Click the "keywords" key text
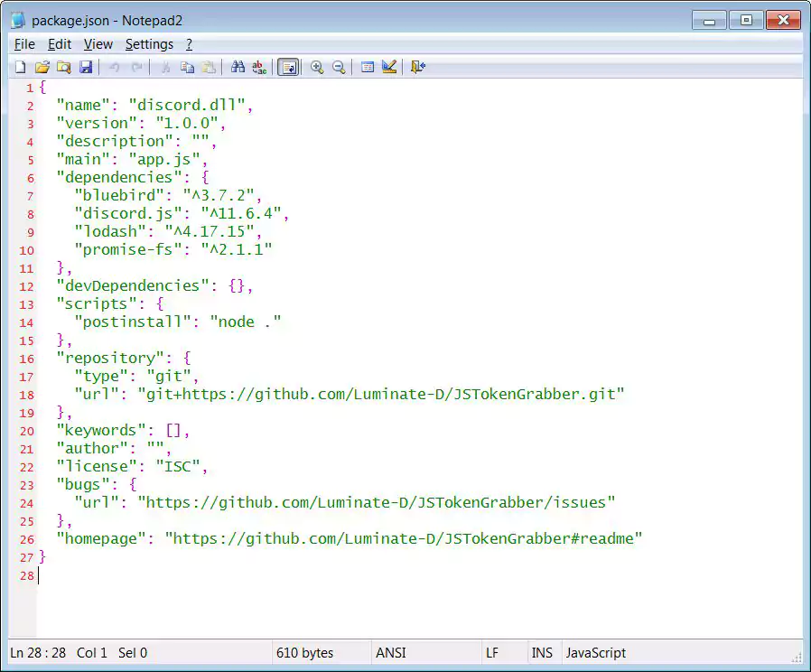The width and height of the screenshot is (811, 672). [101, 431]
